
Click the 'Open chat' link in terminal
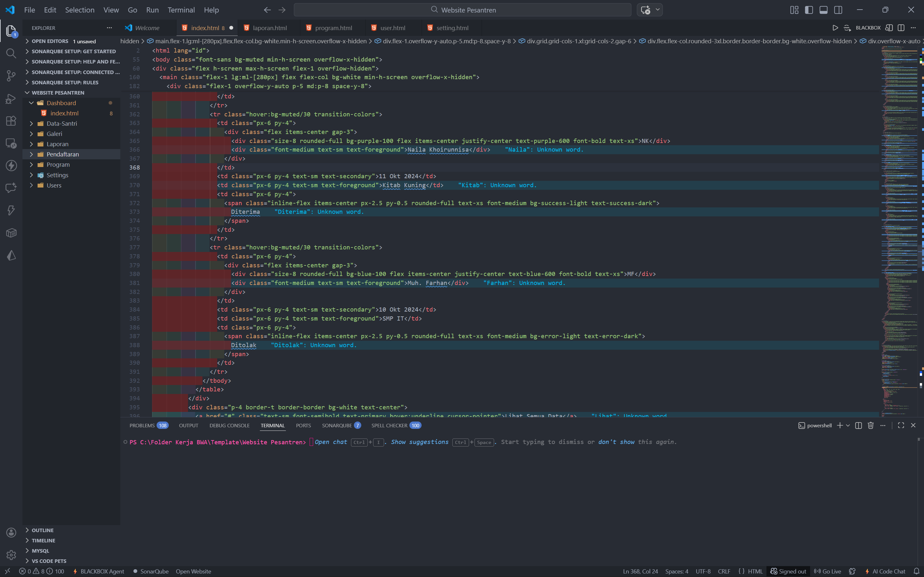331,442
